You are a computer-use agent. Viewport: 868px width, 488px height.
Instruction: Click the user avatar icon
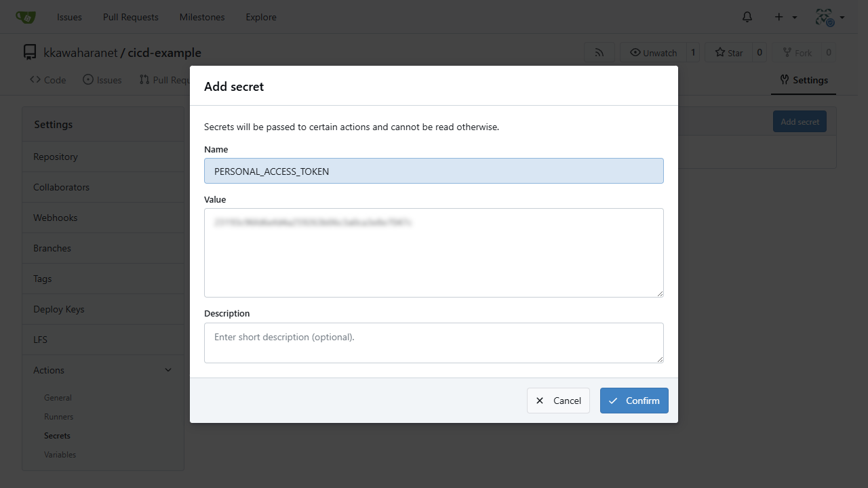point(825,17)
